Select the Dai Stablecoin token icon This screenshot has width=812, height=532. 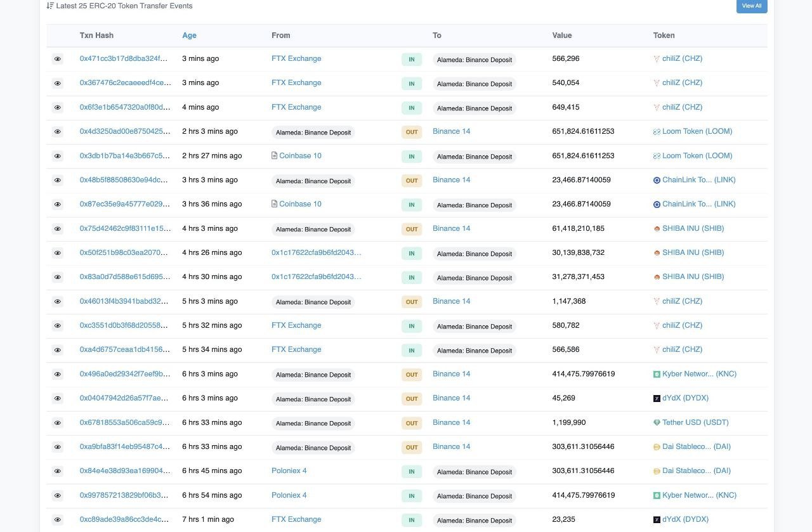pos(656,446)
